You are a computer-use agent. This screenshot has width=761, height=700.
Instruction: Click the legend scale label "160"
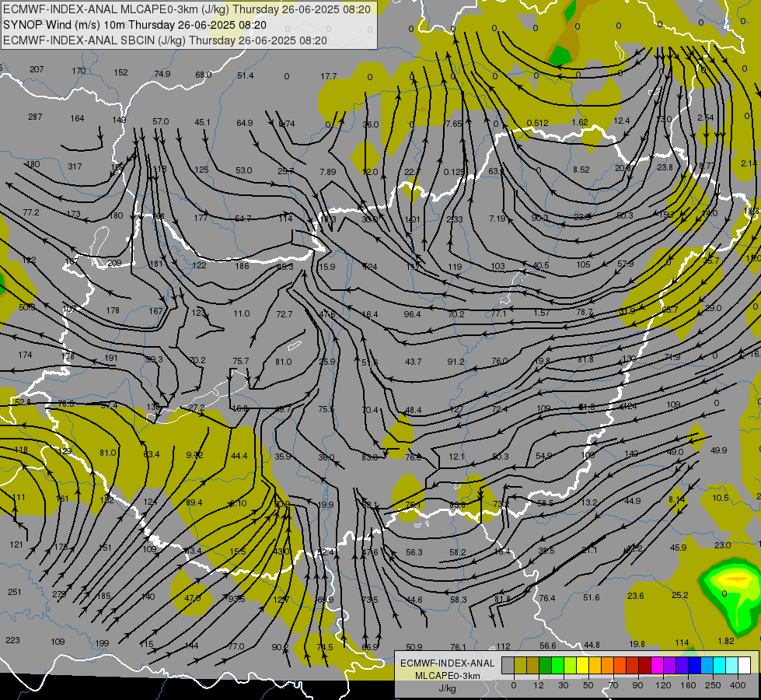688,685
